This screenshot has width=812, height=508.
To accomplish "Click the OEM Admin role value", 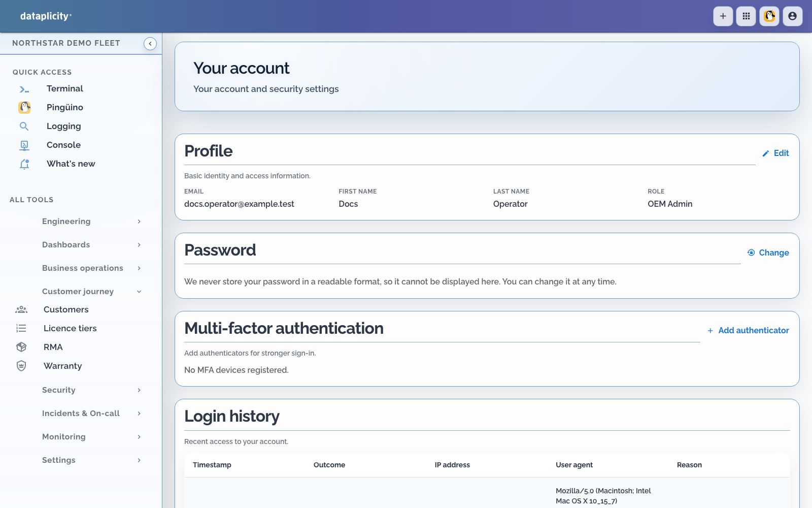I will click(x=670, y=204).
